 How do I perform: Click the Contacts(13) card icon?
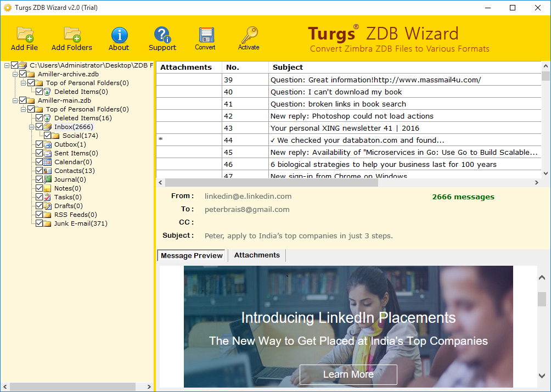47,171
